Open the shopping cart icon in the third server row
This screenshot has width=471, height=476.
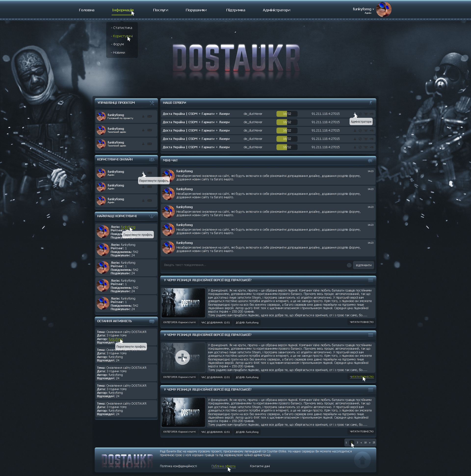tap(366, 131)
